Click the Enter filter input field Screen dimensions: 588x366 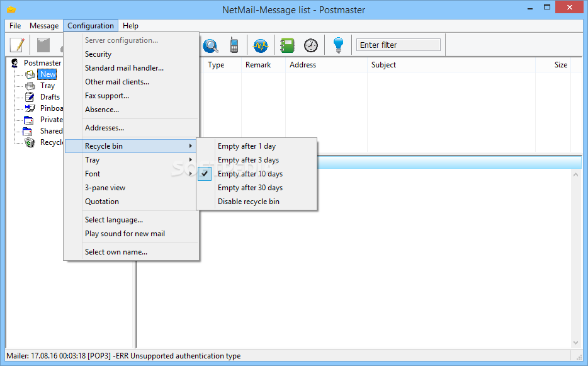tap(399, 45)
